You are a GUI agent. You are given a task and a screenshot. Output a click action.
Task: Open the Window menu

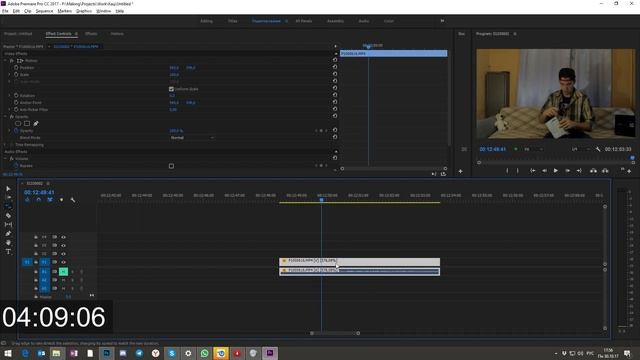point(103,11)
